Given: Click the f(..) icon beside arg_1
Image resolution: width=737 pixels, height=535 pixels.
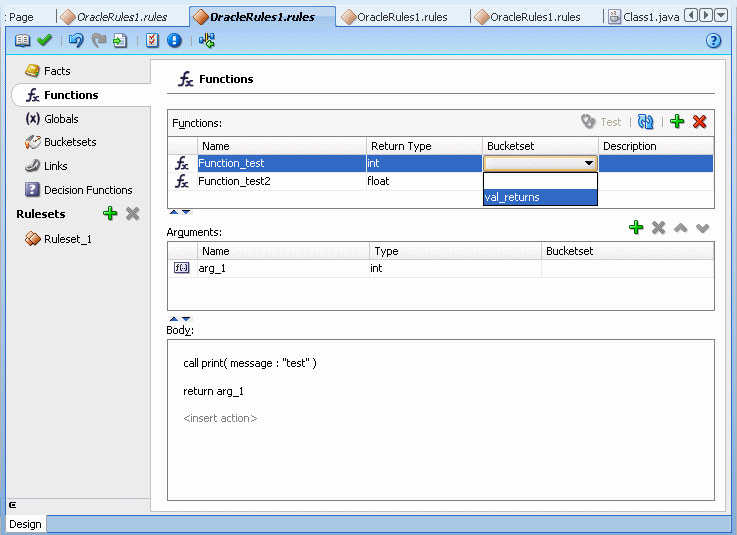Looking at the screenshot, I should (181, 268).
